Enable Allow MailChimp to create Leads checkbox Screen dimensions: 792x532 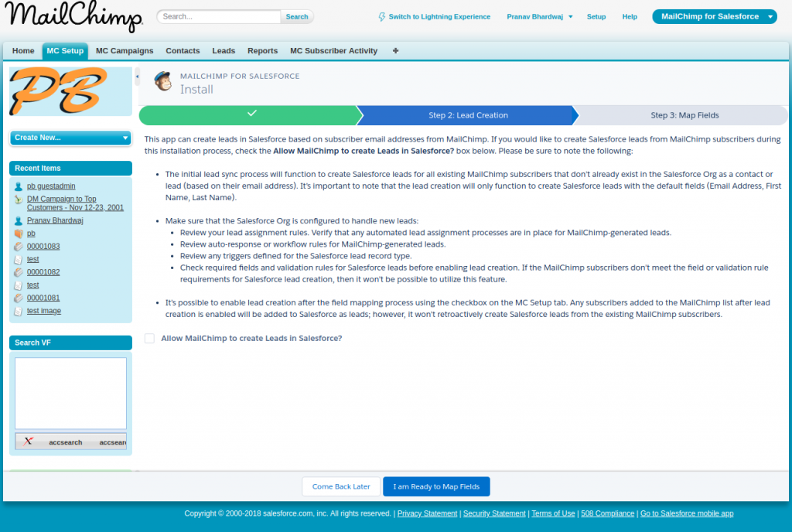tap(149, 338)
